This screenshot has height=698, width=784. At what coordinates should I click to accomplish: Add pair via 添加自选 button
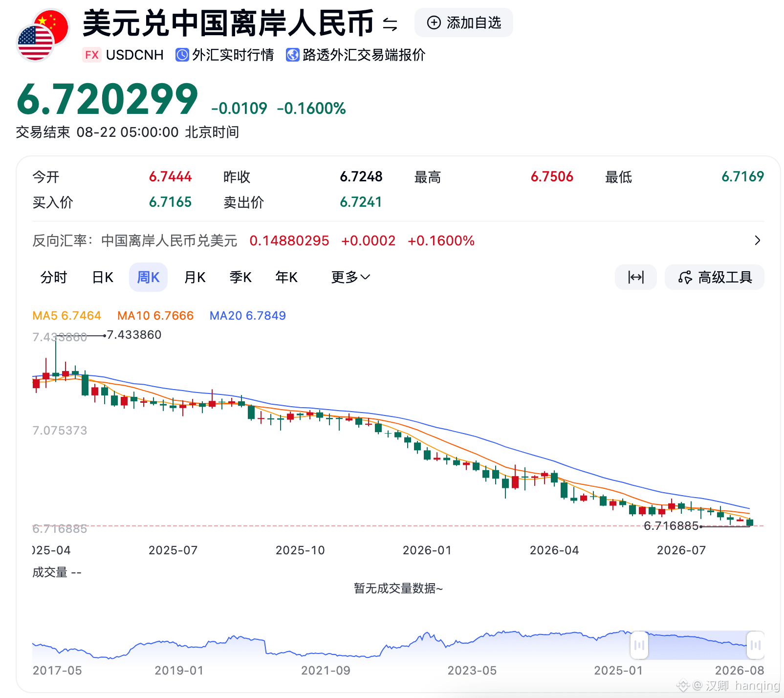[x=464, y=22]
